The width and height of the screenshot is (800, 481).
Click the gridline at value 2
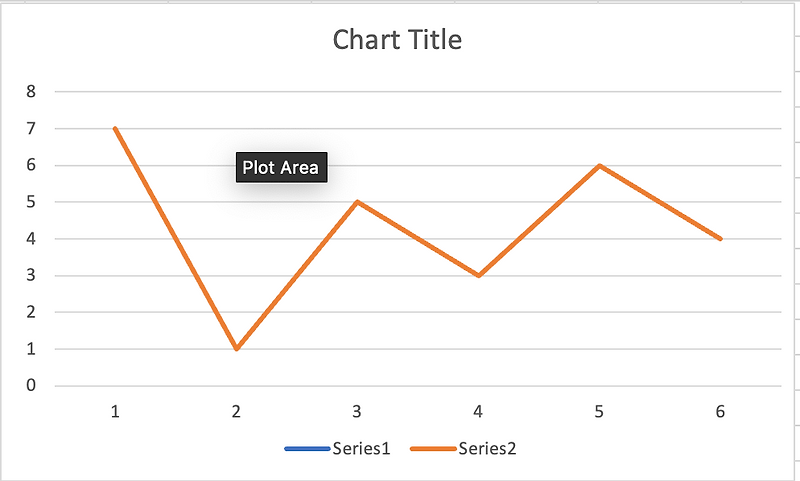coord(418,312)
